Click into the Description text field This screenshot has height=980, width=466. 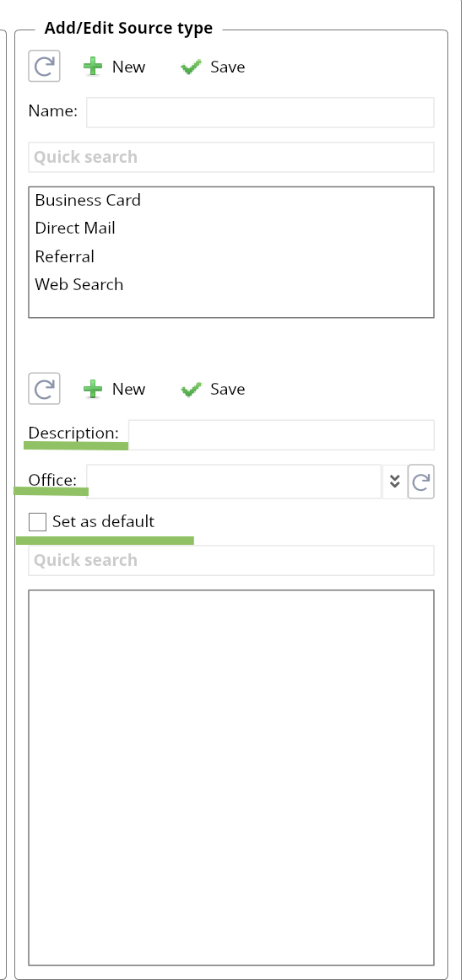(281, 434)
